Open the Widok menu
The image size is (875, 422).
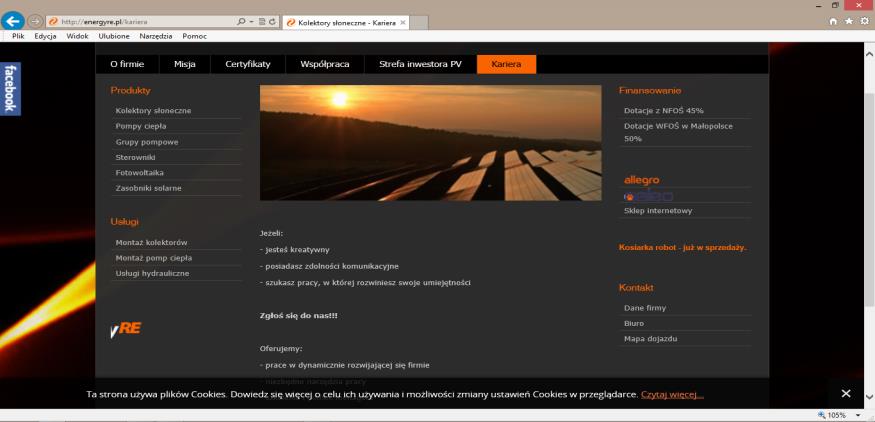tap(77, 36)
